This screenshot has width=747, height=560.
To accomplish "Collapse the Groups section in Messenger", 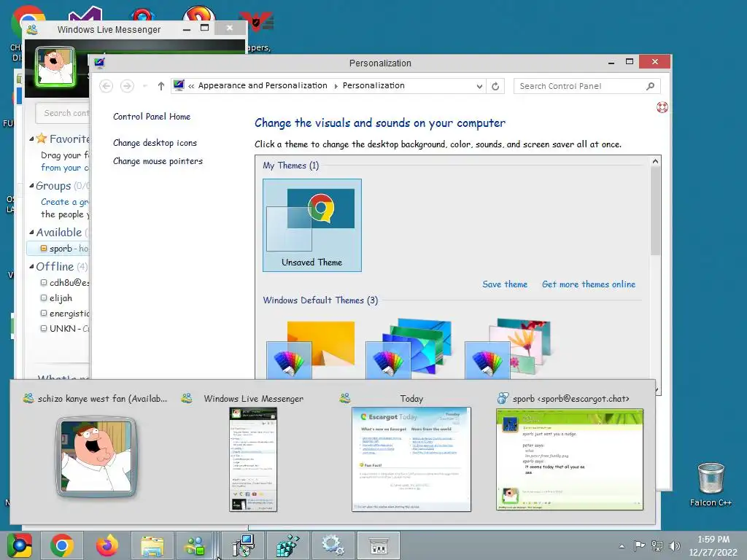I will (x=31, y=186).
